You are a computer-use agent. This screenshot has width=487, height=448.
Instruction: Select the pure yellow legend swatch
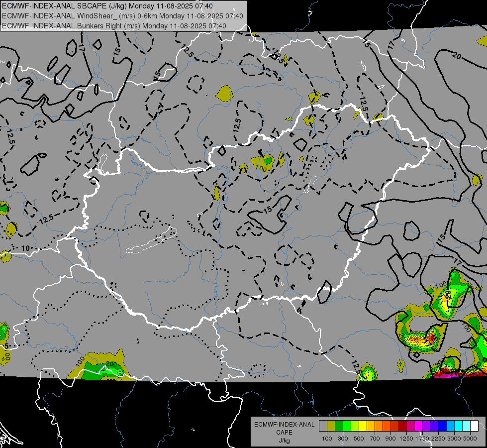click(x=363, y=426)
